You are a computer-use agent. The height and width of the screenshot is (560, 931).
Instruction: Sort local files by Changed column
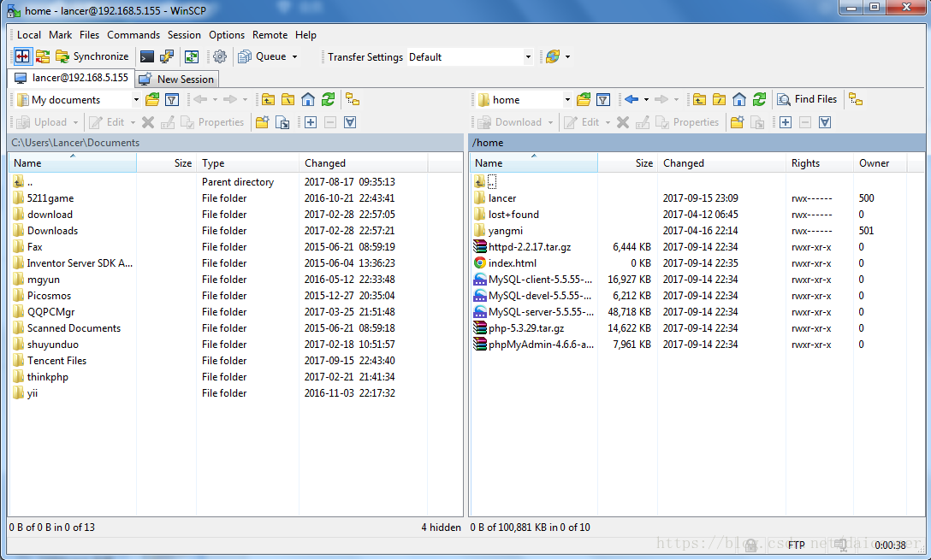pos(364,163)
